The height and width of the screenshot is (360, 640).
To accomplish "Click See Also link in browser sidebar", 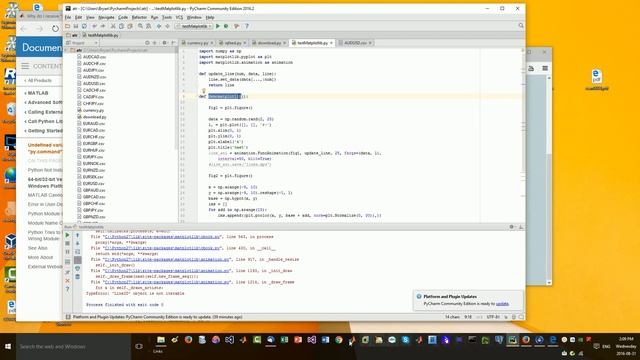I will [x=38, y=248].
